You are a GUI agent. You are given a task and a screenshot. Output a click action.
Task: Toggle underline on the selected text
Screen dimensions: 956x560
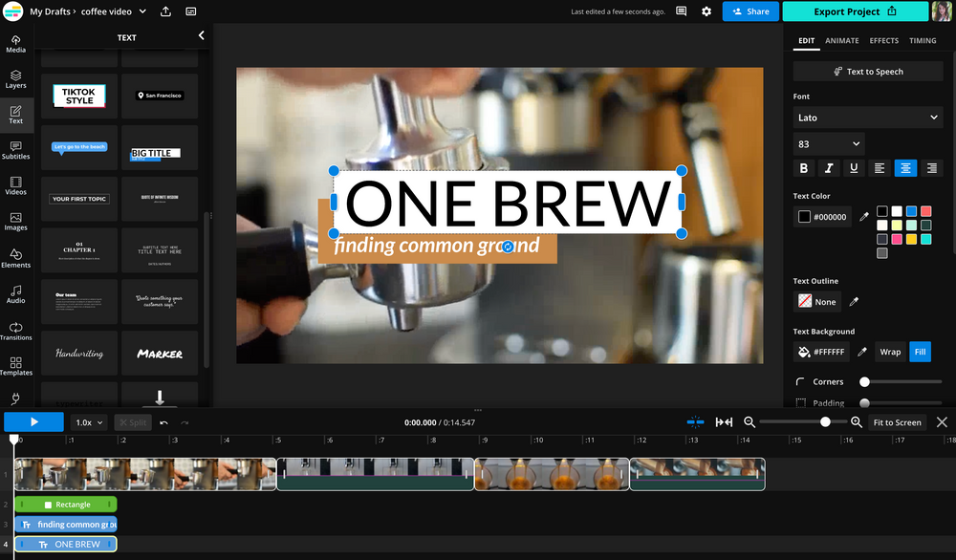pyautogui.click(x=856, y=167)
